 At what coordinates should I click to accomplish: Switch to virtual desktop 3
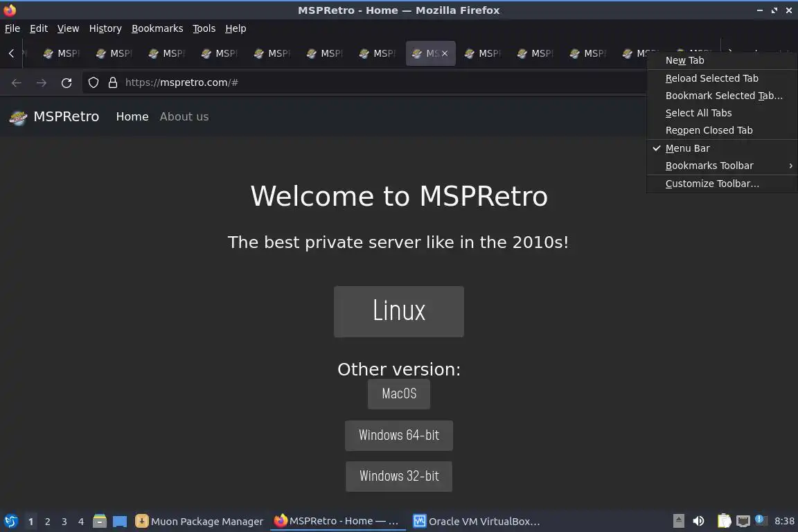coord(64,522)
